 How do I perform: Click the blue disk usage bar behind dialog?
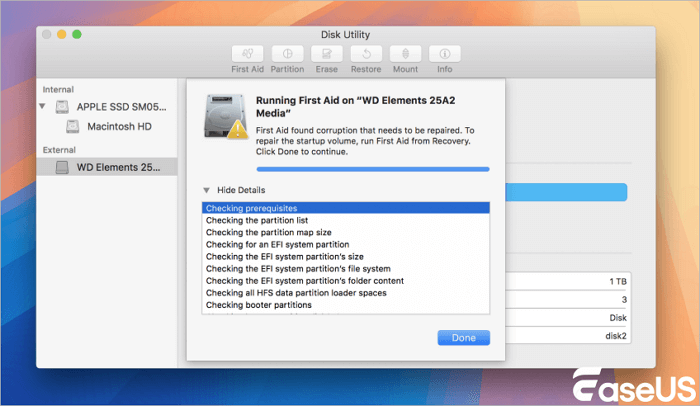pyautogui.click(x=566, y=192)
